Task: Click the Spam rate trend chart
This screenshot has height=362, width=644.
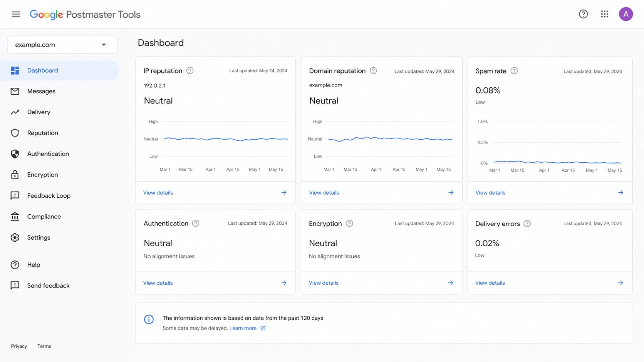Action: 550,145
